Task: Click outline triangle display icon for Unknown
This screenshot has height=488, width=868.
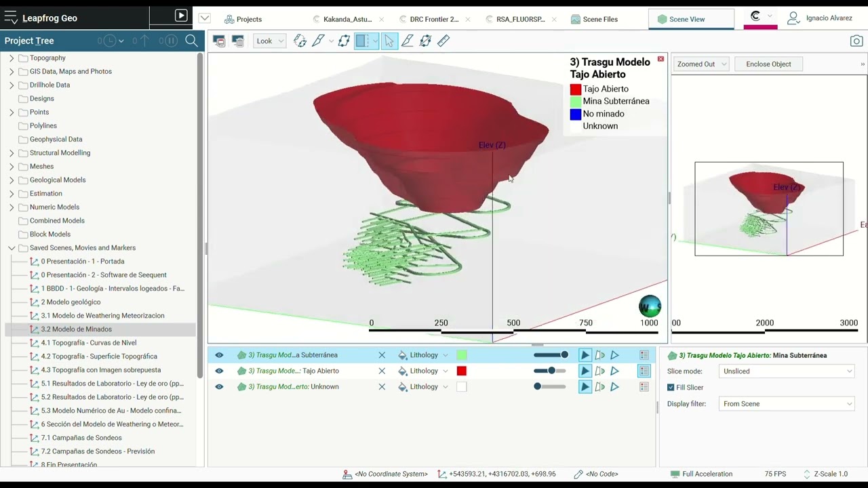Action: [x=614, y=387]
